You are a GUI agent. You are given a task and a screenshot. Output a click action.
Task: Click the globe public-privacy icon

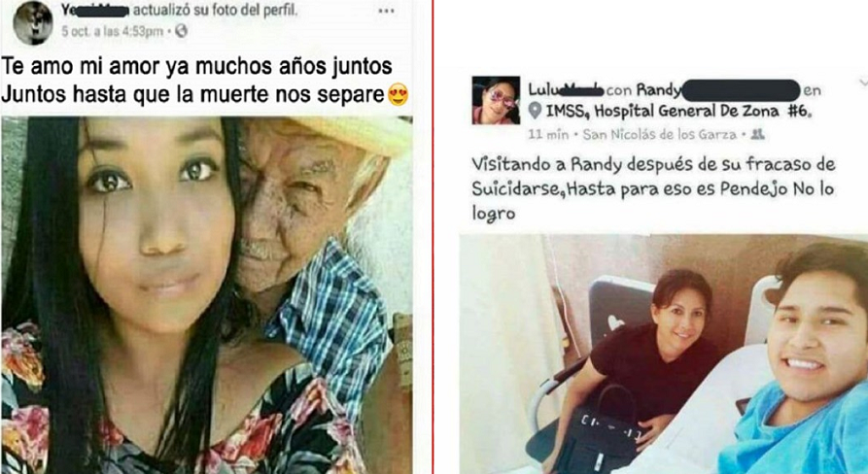pos(181,31)
